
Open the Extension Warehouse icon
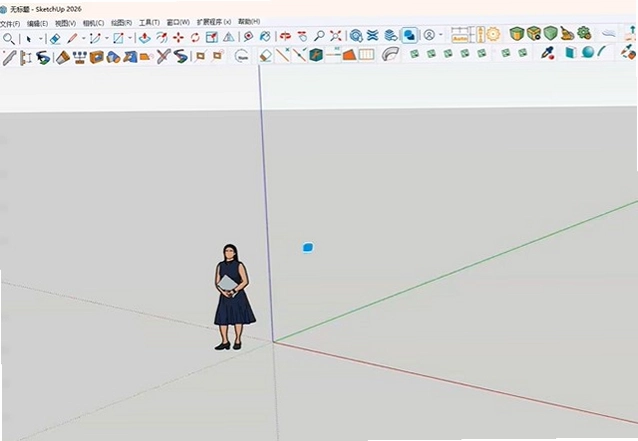[x=373, y=35]
